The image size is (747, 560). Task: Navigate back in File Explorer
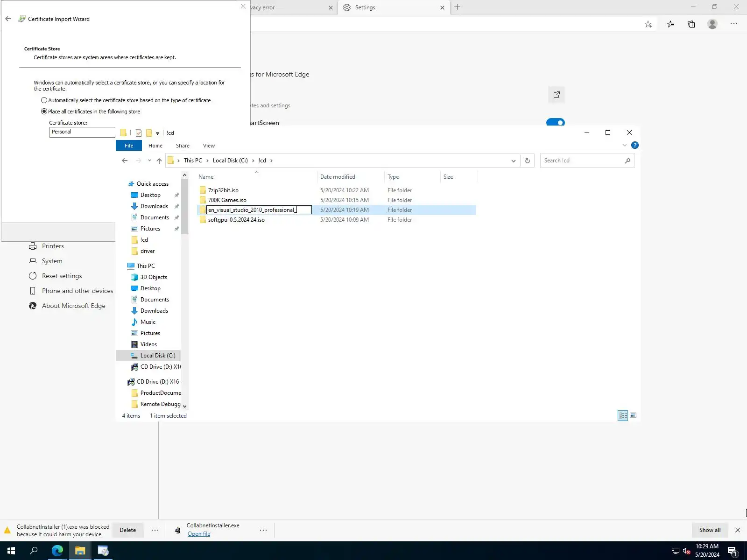[125, 161]
